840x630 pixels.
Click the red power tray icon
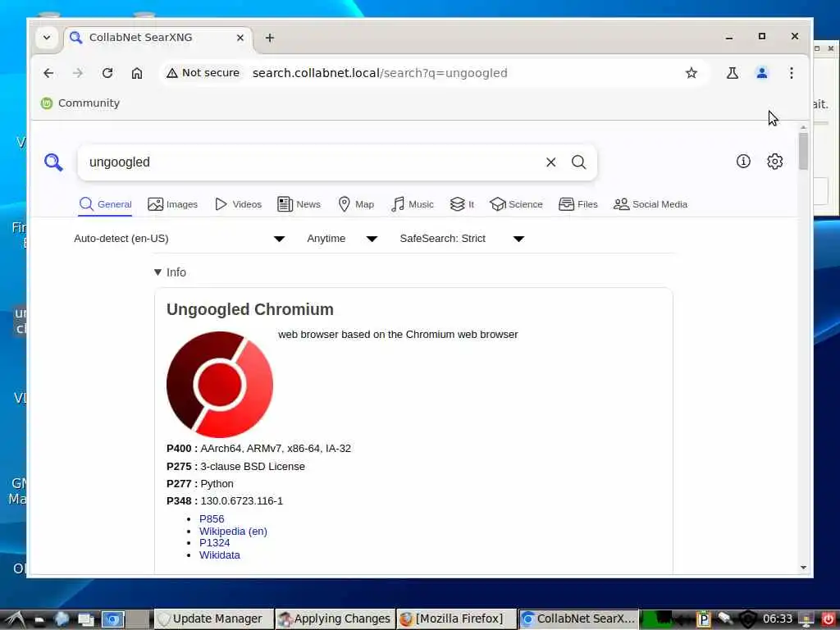point(828,619)
